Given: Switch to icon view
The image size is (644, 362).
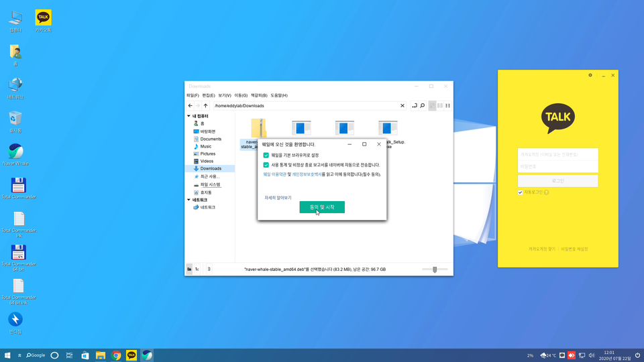Looking at the screenshot, I should coord(432,105).
